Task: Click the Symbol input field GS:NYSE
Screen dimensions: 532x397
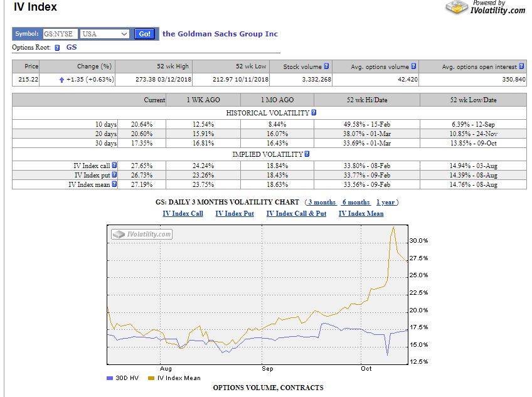Action: [60, 34]
